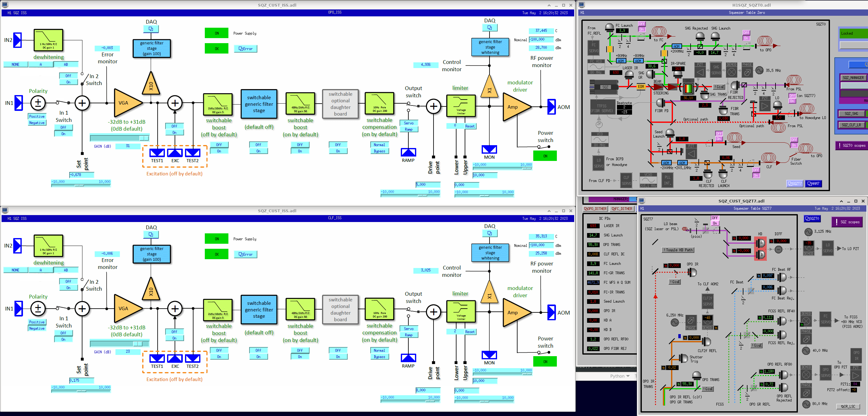Adjust the GAIN slider in OPO_ISS
Image resolution: width=868 pixels, height=416 pixels.
click(x=120, y=138)
